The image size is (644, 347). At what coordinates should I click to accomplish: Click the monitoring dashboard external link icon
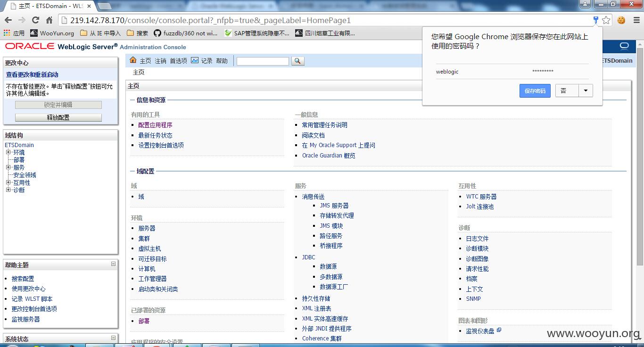tap(499, 330)
